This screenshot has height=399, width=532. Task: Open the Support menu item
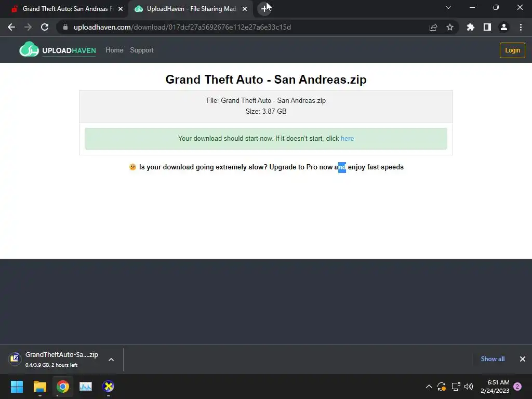pos(142,50)
